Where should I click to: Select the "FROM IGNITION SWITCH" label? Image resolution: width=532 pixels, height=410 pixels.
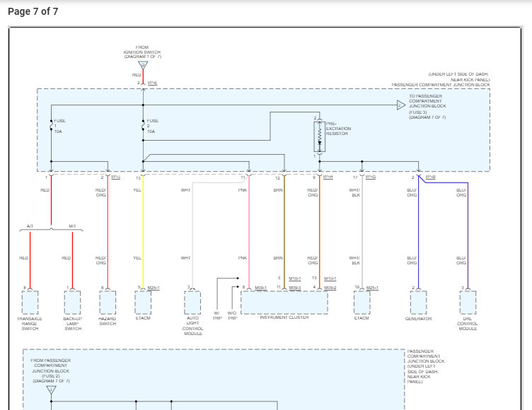pyautogui.click(x=142, y=52)
